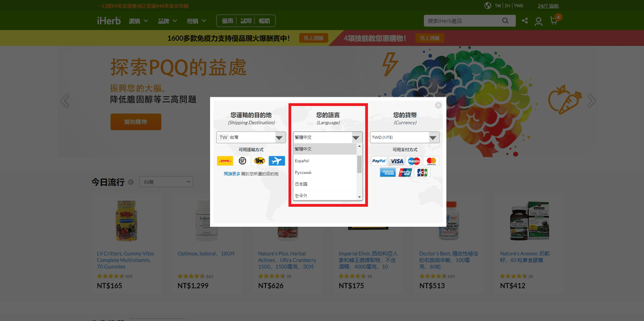The width and height of the screenshot is (644, 321).
Task: Go to next carousel slide arrow
Action: point(591,101)
